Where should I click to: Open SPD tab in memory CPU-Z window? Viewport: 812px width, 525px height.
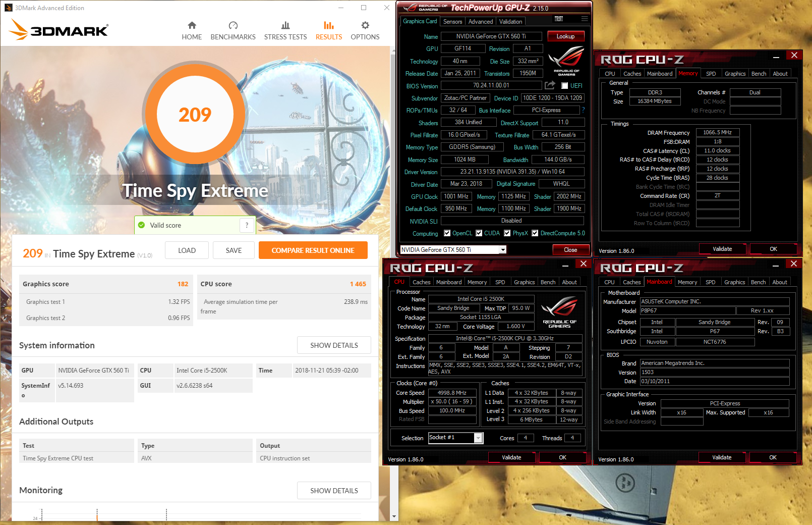(x=711, y=74)
